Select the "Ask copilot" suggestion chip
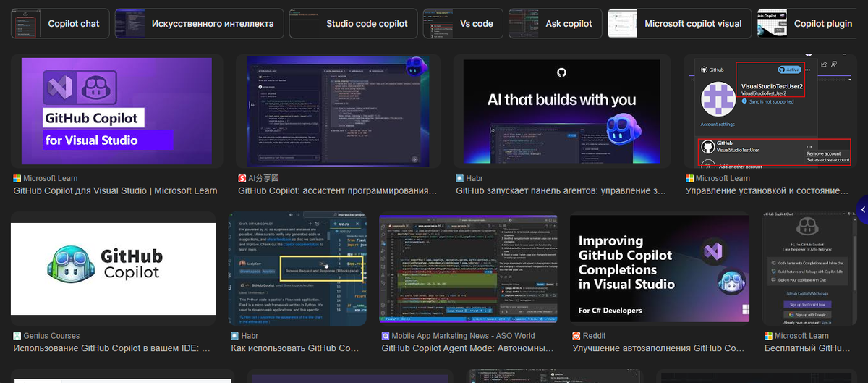 click(555, 23)
